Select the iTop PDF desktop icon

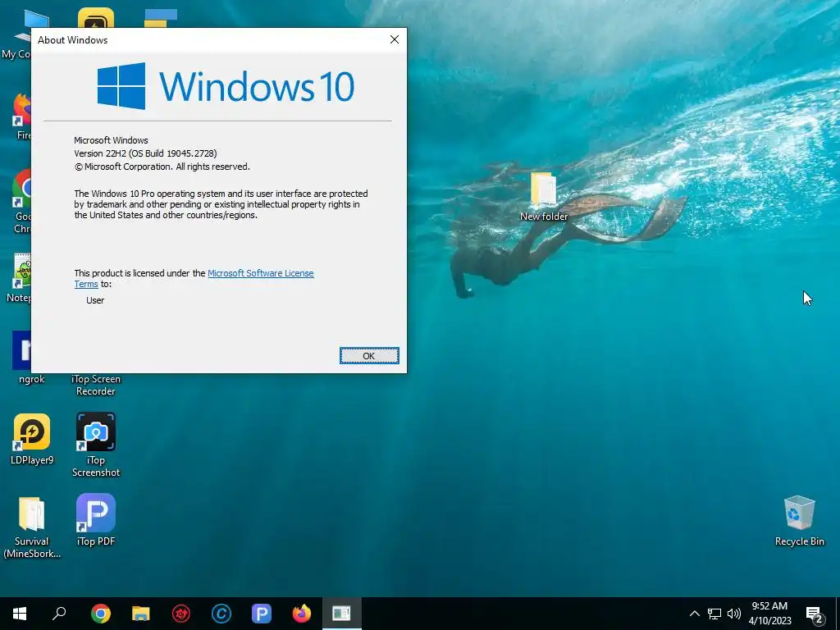[96, 520]
